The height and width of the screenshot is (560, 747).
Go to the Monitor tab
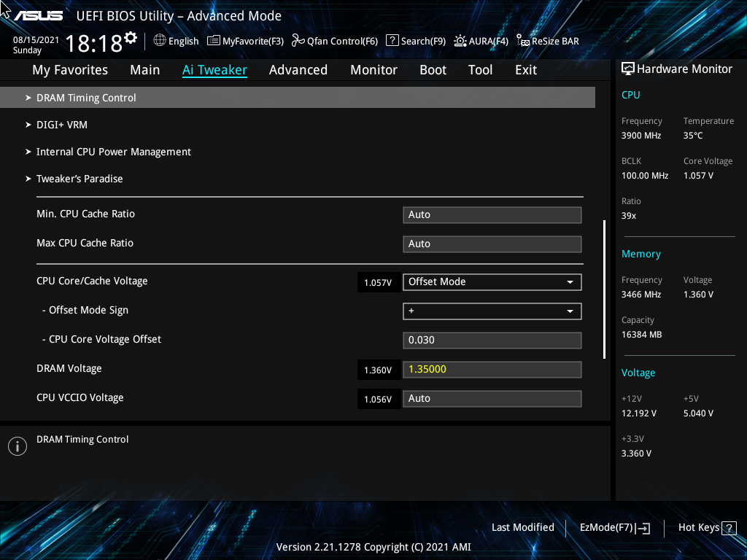(374, 70)
